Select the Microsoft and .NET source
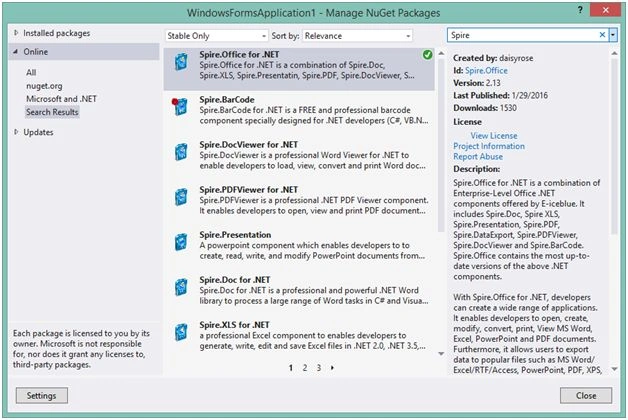The image size is (628, 420). click(61, 99)
